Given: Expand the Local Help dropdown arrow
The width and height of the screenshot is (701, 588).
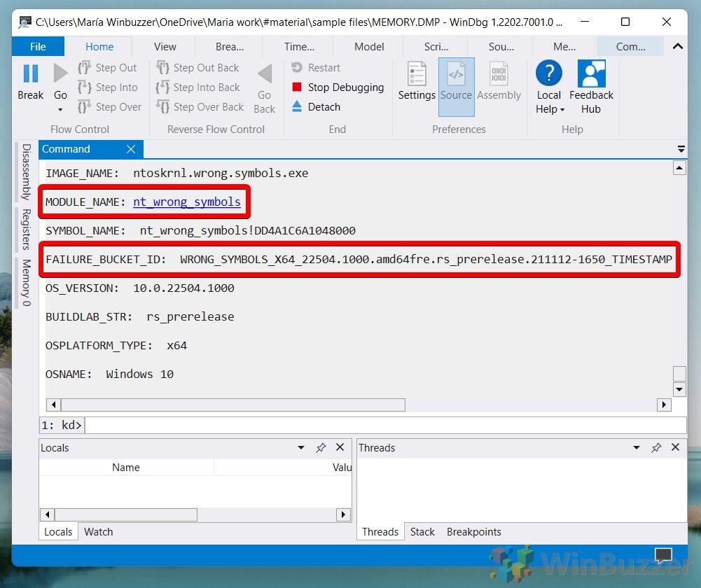Looking at the screenshot, I should tap(562, 109).
